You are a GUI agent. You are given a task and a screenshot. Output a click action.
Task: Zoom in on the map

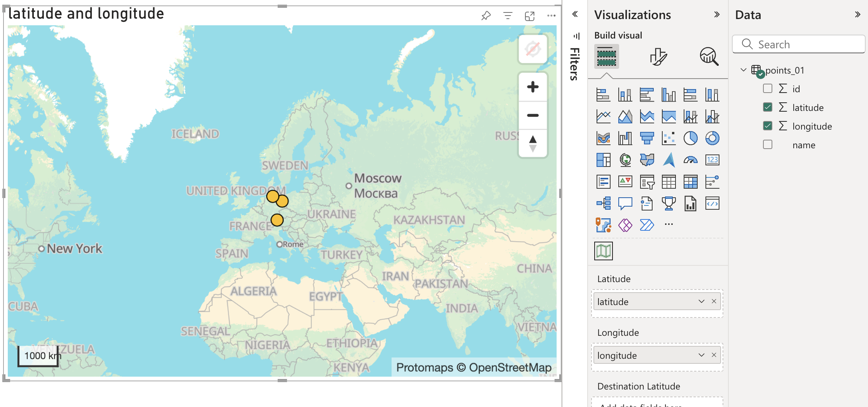(532, 86)
